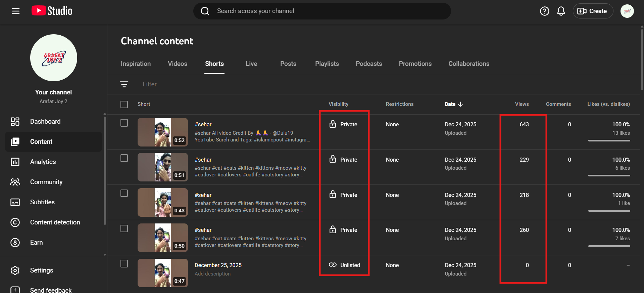Select the checkbox for the 0:52 short
This screenshot has height=293, width=644.
[124, 123]
